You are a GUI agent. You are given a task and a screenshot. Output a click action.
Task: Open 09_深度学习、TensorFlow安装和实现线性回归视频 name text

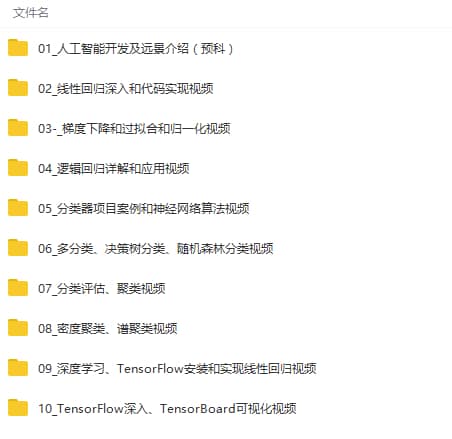tap(177, 369)
